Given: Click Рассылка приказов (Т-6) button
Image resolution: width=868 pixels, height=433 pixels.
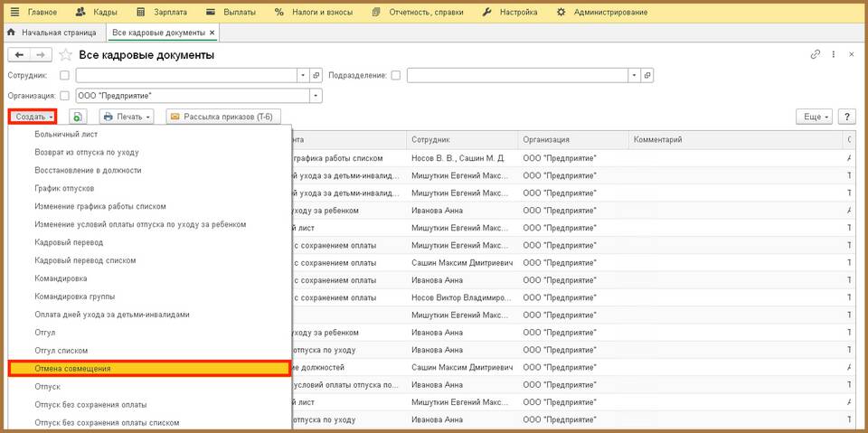Looking at the screenshot, I should click(x=223, y=117).
